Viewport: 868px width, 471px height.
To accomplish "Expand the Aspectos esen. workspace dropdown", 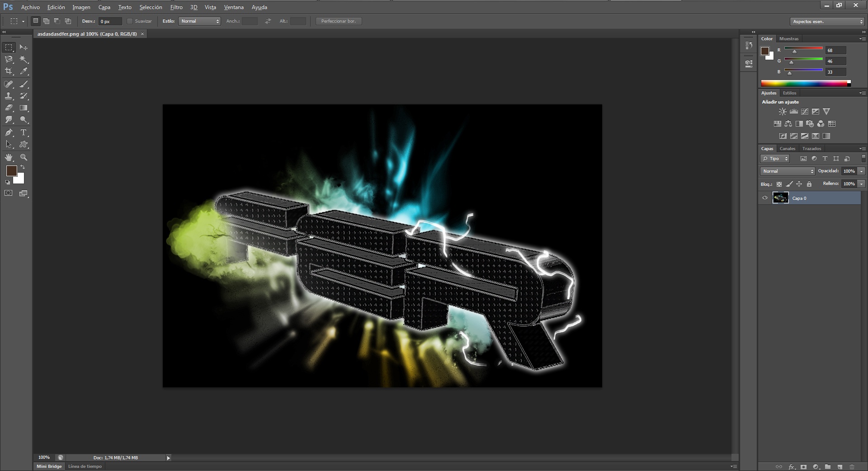I will [x=827, y=21].
